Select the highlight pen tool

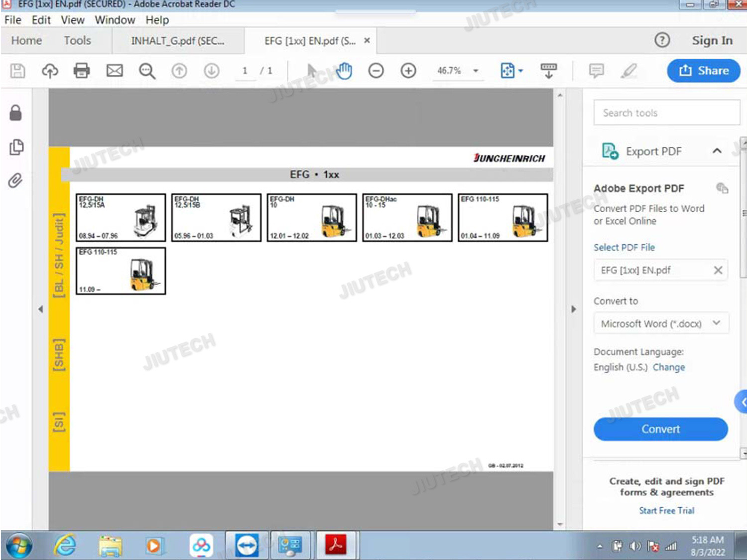pyautogui.click(x=629, y=71)
